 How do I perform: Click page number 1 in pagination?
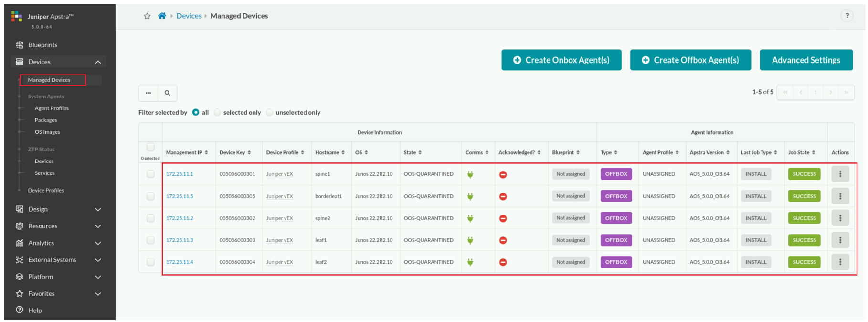(x=815, y=92)
